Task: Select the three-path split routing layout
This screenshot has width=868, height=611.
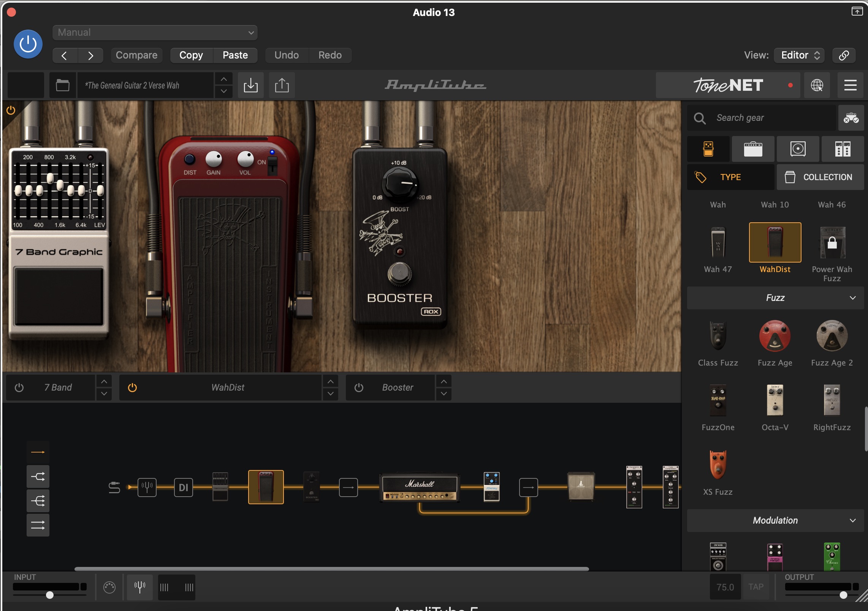Action: 38,501
